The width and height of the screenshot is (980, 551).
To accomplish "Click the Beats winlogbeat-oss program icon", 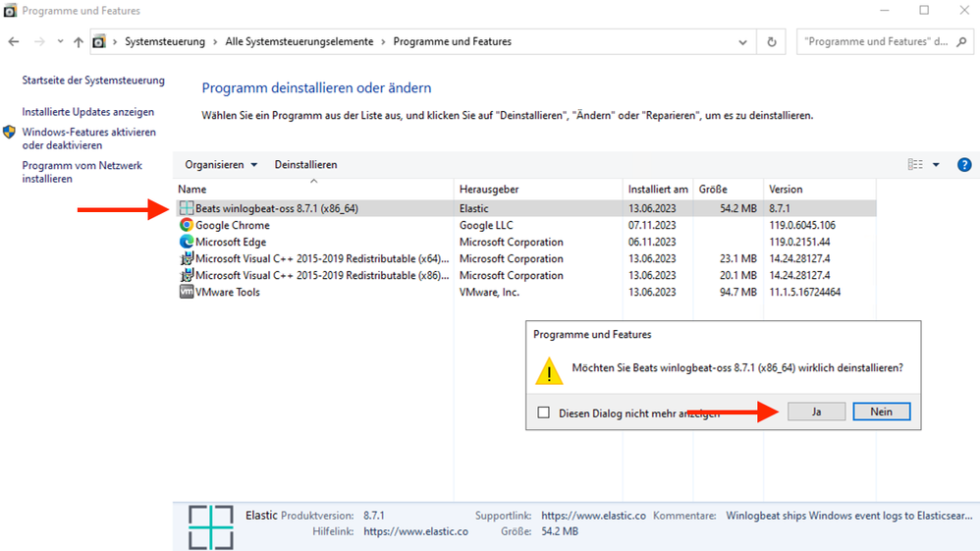I will [x=187, y=208].
